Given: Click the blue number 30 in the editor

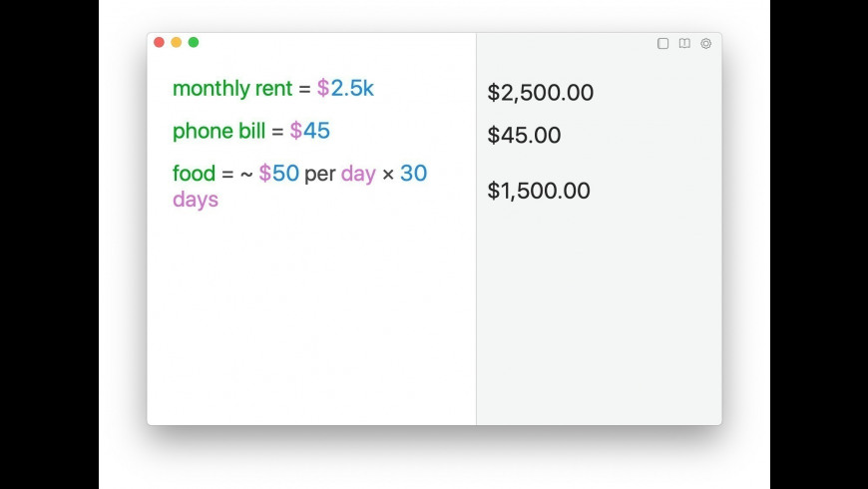Looking at the screenshot, I should pyautogui.click(x=413, y=174).
